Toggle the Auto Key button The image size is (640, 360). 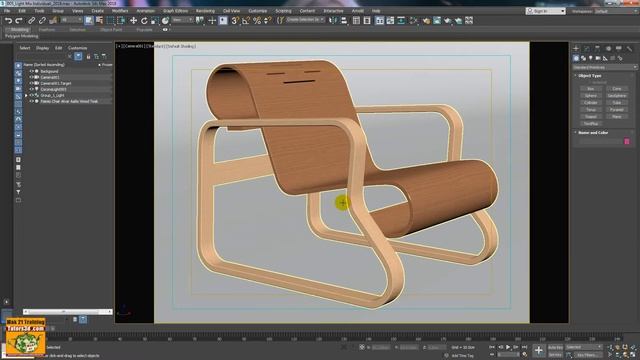click(556, 347)
